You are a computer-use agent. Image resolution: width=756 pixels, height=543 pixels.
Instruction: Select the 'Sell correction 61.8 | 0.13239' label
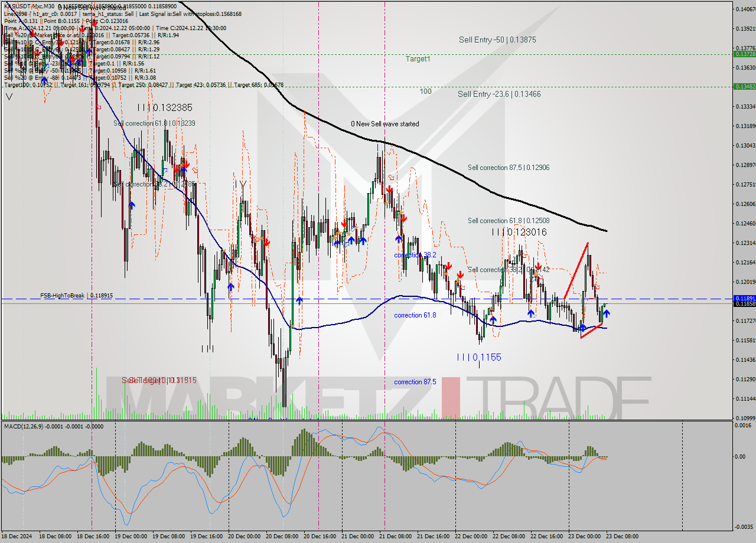[154, 123]
